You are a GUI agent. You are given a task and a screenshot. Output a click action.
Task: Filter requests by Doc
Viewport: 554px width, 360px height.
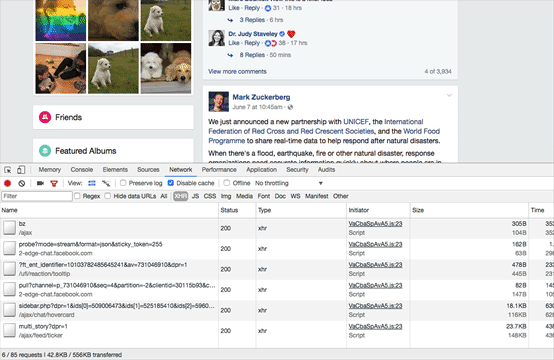(280, 196)
